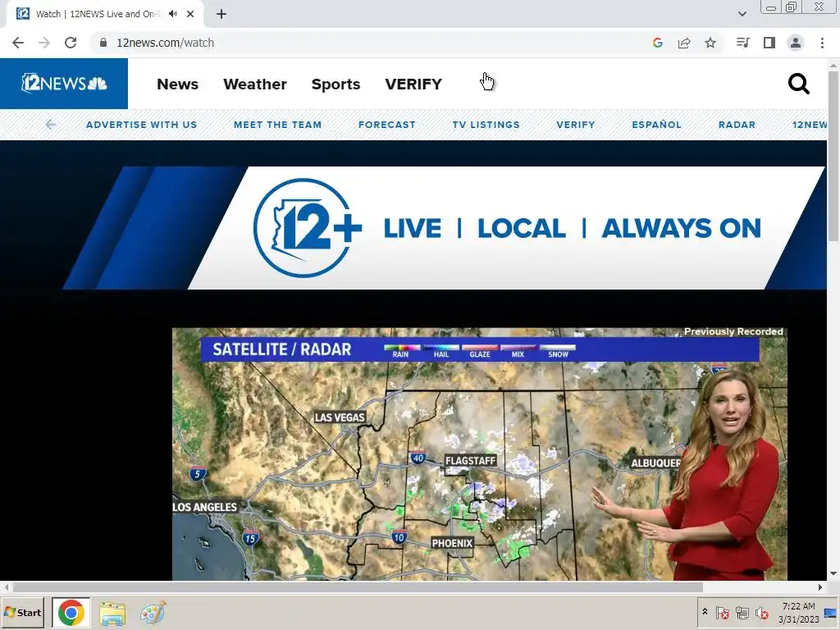The width and height of the screenshot is (840, 630).
Task: Open Paint from taskbar
Action: [x=153, y=614]
